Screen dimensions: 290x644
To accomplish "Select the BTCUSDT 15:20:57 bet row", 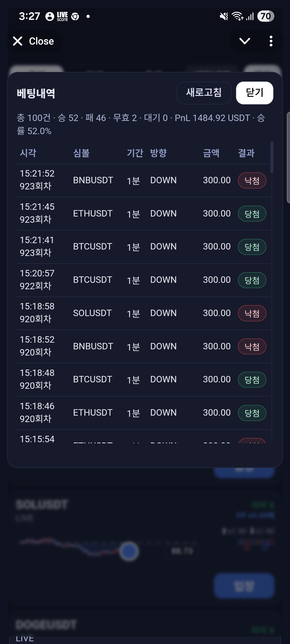I will pos(143,280).
